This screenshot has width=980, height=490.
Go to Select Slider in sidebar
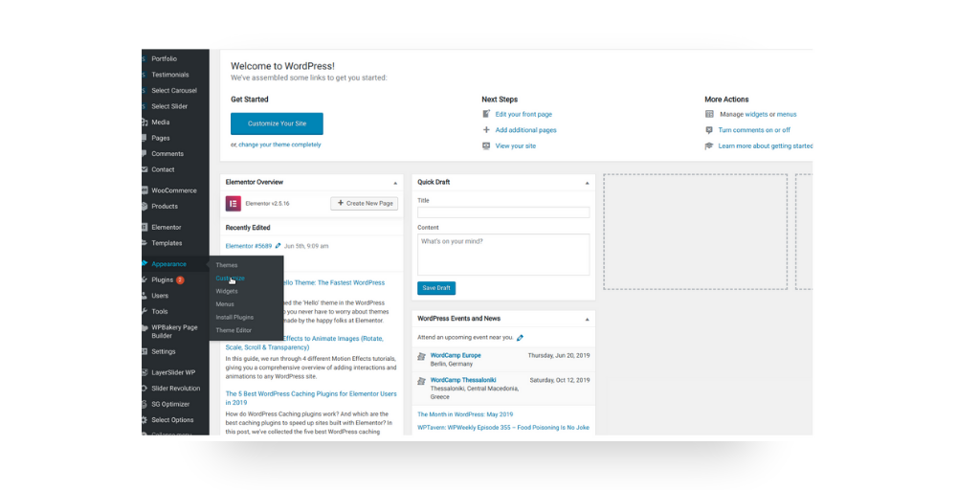pos(169,106)
